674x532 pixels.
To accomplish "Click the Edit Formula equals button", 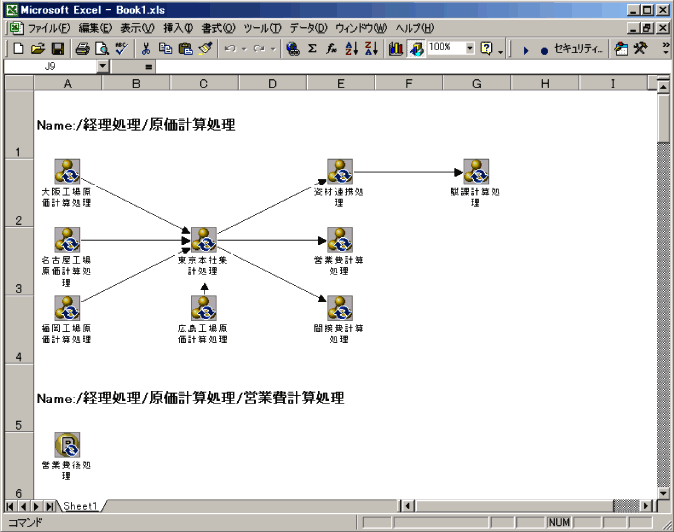I will tap(148, 67).
